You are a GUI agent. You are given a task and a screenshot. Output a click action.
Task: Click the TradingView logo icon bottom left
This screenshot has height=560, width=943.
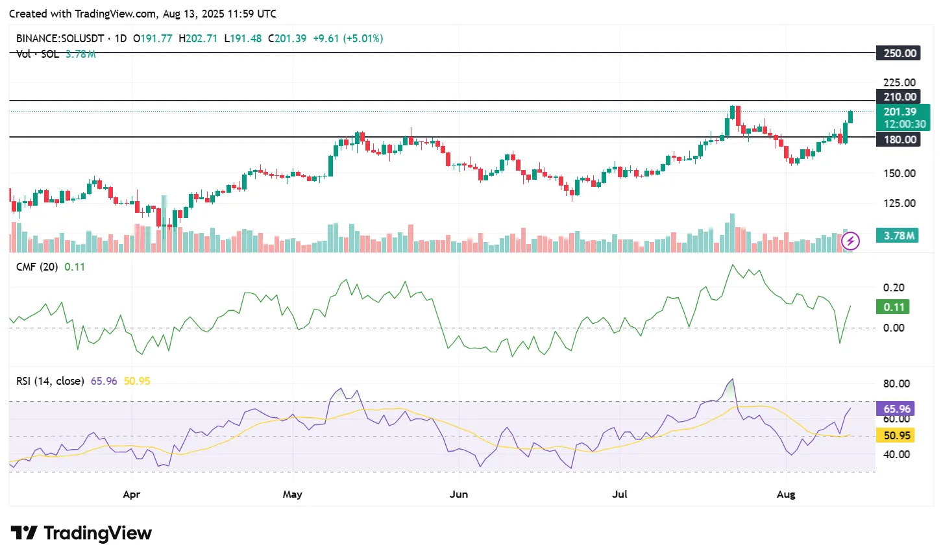25,533
